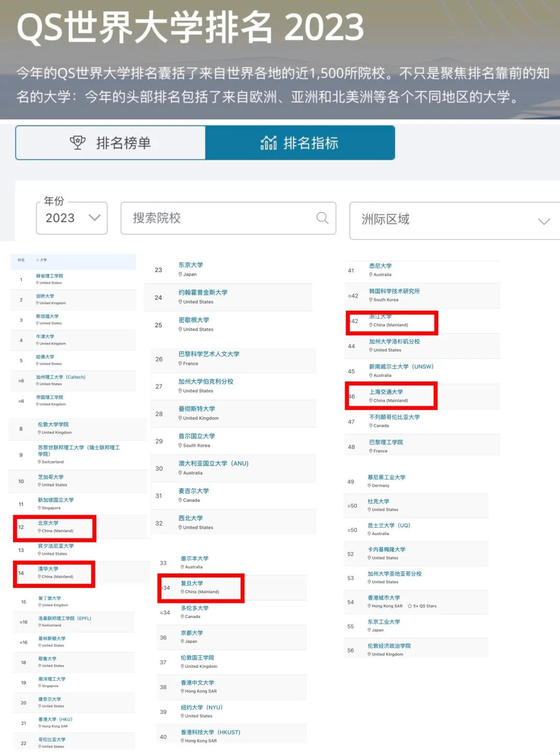Open 北京大学 link

48,523
